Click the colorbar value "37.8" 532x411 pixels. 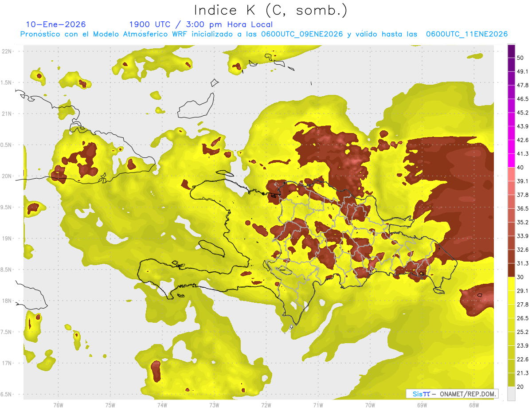coord(523,195)
